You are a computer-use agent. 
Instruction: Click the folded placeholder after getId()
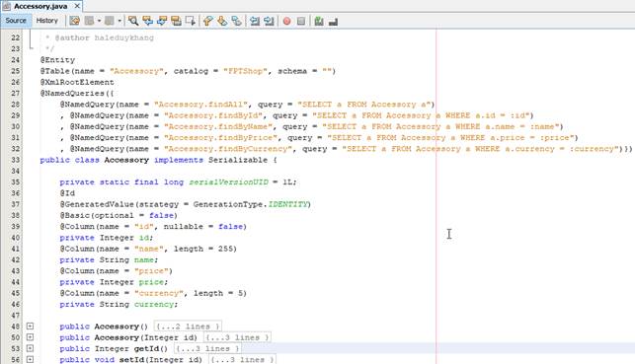point(207,348)
